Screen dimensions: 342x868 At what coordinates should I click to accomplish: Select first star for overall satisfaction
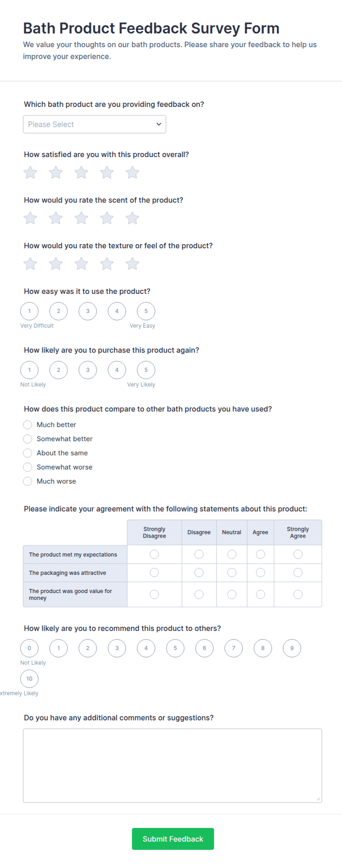[30, 172]
